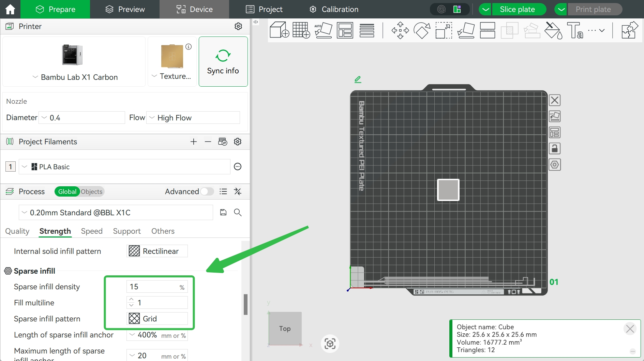Click the Sync info button

tap(223, 62)
